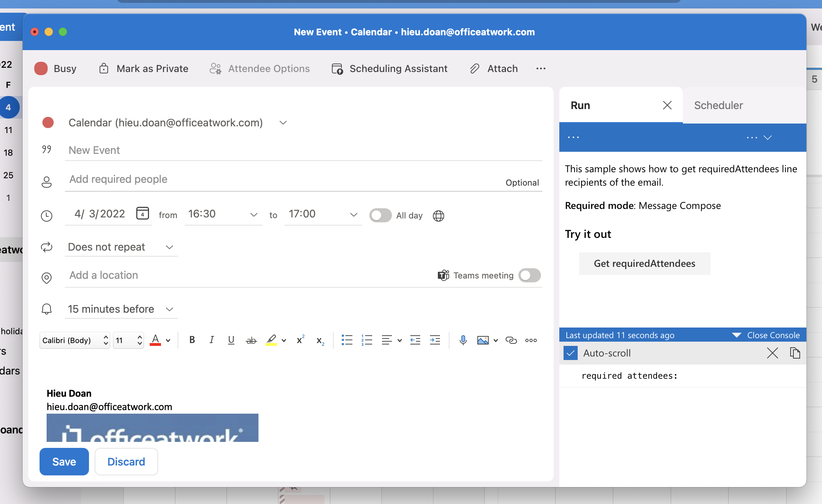Enable the Teams meeting toggle
The height and width of the screenshot is (504, 822).
[x=529, y=275]
